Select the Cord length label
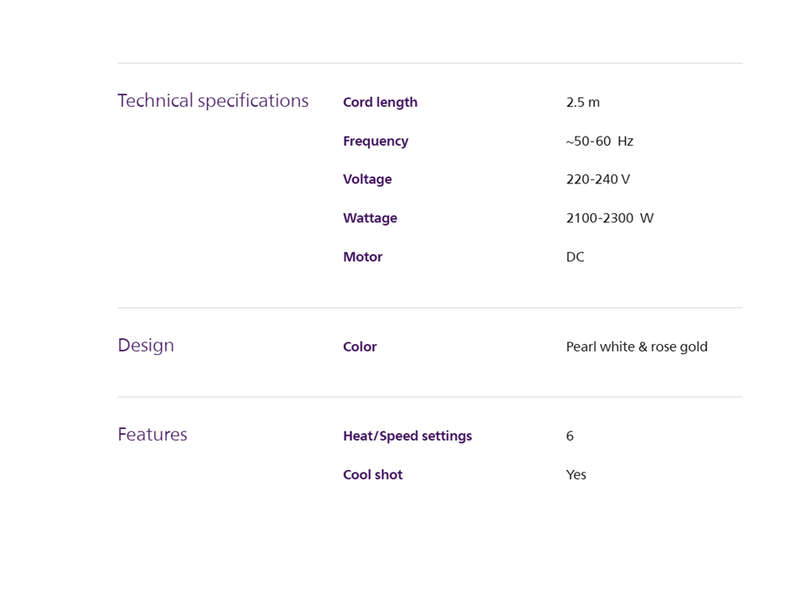This screenshot has width=800, height=600. coord(380,103)
